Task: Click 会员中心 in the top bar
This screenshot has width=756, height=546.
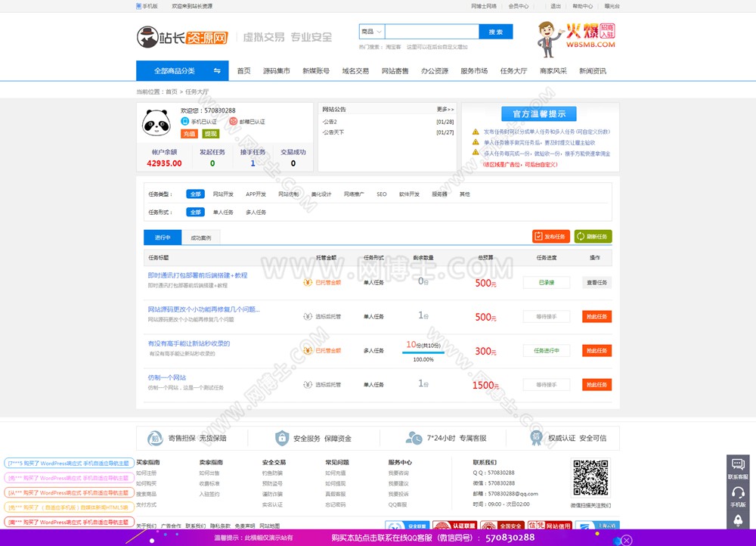Action: (519, 6)
